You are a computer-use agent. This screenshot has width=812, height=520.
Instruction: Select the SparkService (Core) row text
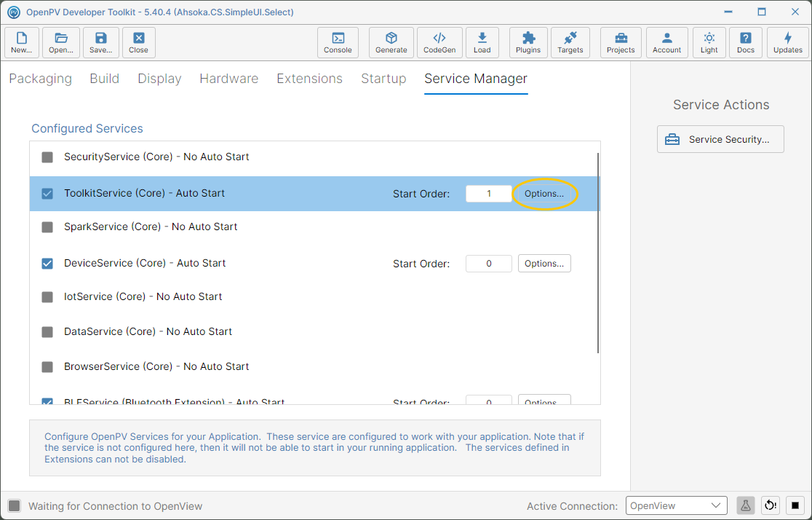click(151, 226)
